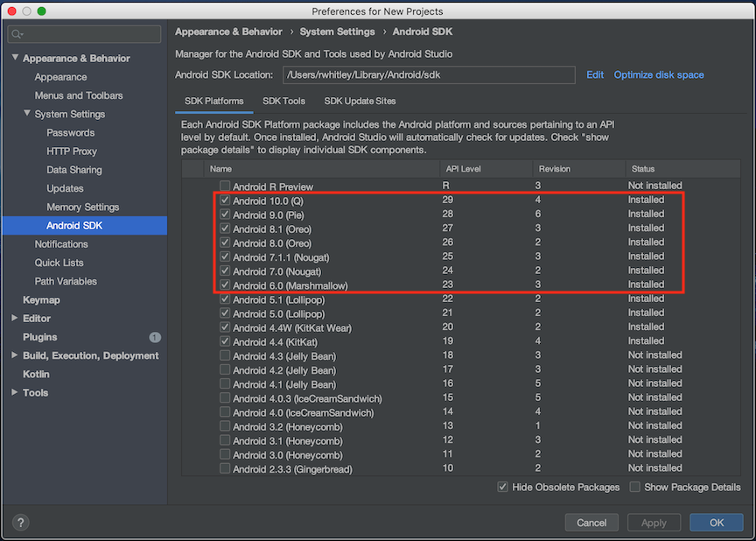Viewport: 756px width, 541px height.
Task: Uncheck Android 10.0 (Q) platform
Action: click(225, 200)
